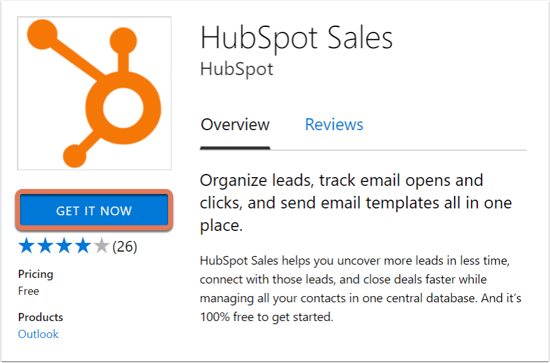
Task: Click the HubSpot Sales app title
Action: 296,38
